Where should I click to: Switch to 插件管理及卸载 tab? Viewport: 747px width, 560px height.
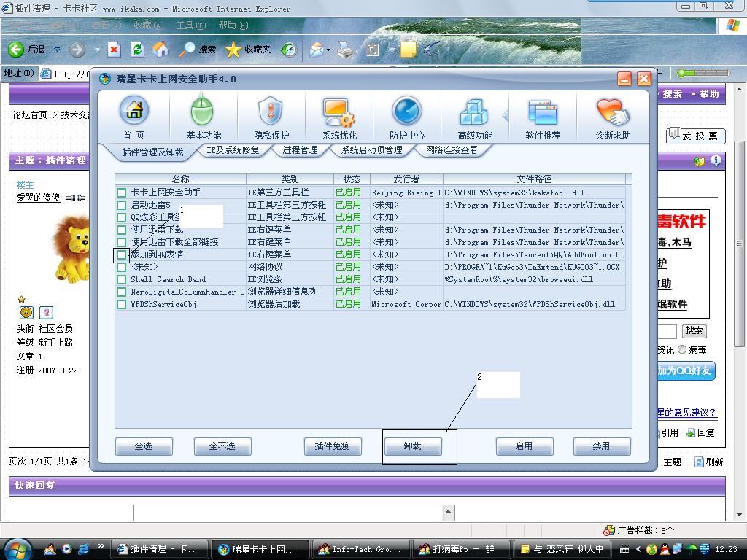tap(152, 152)
